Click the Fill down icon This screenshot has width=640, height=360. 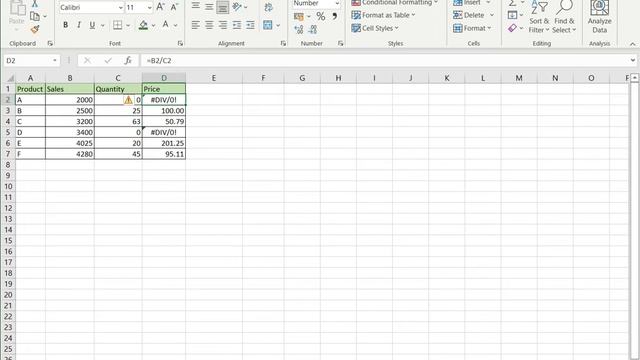pos(512,15)
